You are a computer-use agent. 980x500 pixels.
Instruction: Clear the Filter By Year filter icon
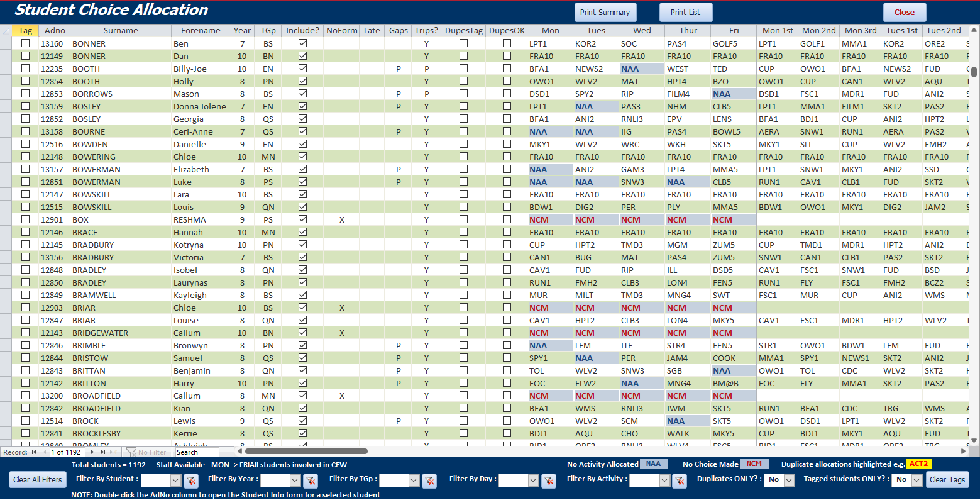click(x=311, y=481)
